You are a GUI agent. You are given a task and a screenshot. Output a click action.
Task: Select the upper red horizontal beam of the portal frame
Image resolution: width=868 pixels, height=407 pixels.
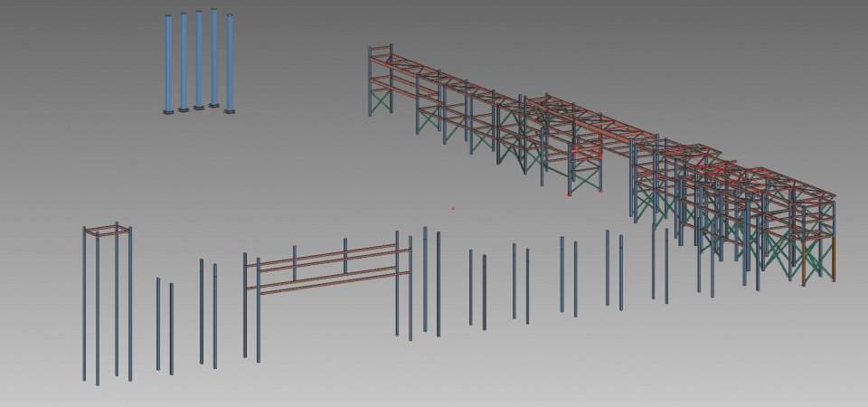click(325, 257)
